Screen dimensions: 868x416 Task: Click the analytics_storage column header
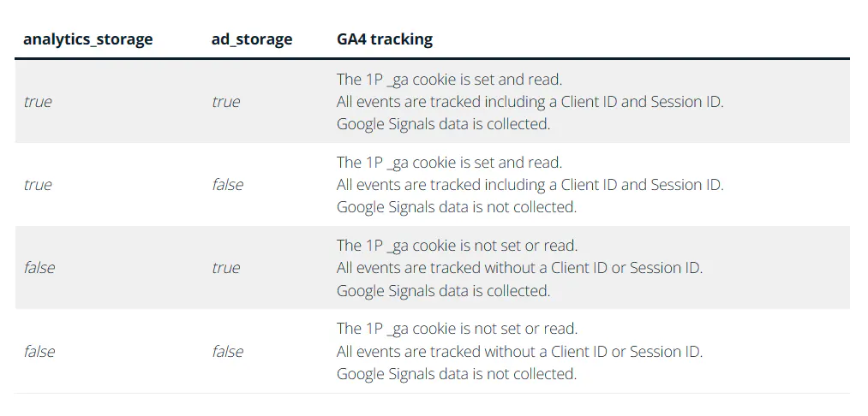coord(87,39)
